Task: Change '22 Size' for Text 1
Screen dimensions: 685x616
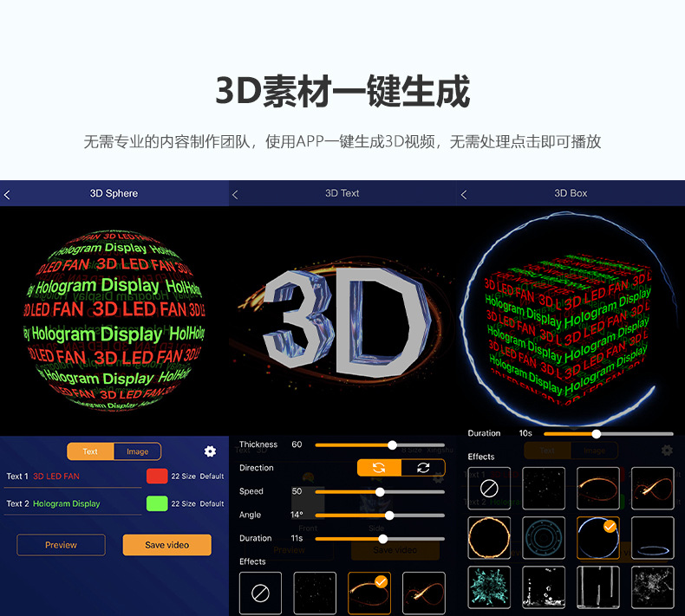Action: click(x=184, y=477)
